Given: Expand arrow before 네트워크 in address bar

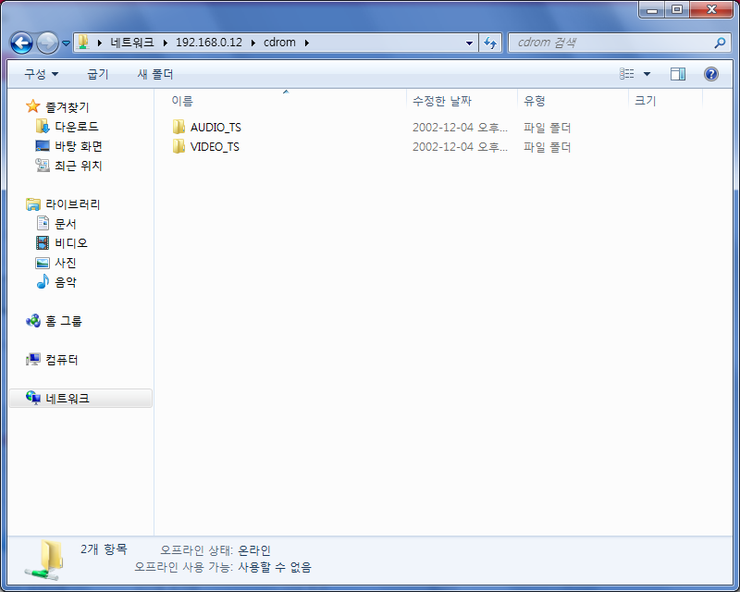Looking at the screenshot, I should [x=100, y=43].
